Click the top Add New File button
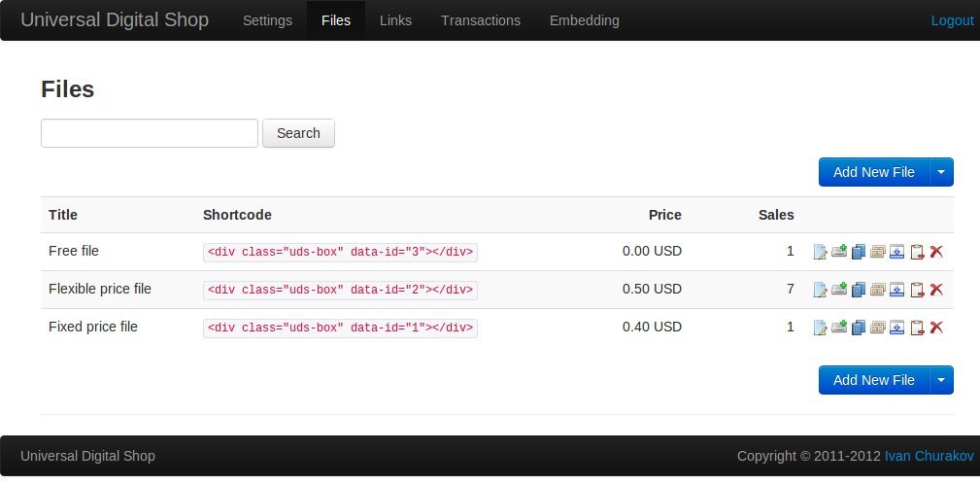980x484 pixels. [873, 172]
